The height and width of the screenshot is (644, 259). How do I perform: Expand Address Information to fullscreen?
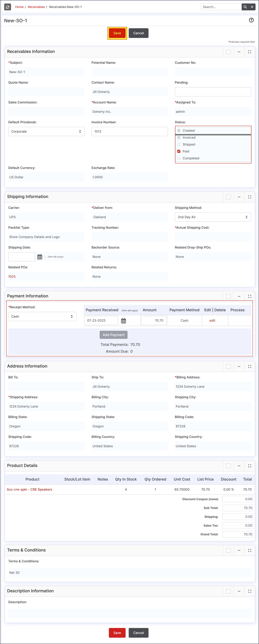(250, 367)
